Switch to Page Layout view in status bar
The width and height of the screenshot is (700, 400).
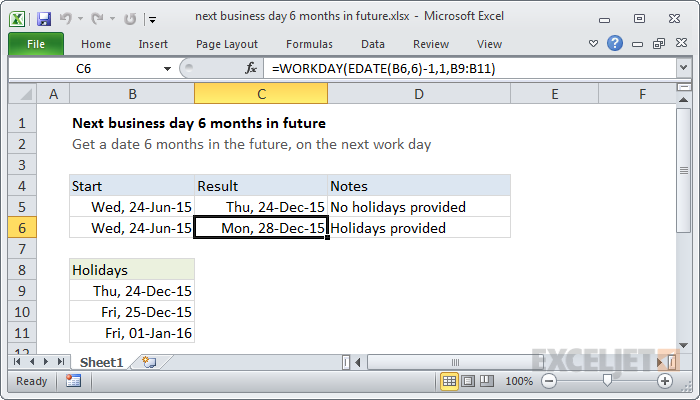(470, 381)
